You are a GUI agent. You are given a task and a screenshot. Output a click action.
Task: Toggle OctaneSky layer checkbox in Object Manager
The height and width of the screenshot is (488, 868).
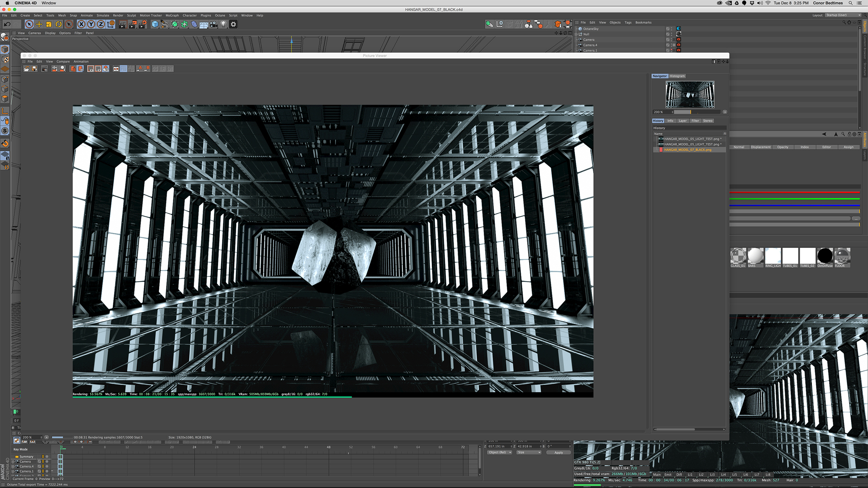tap(667, 29)
